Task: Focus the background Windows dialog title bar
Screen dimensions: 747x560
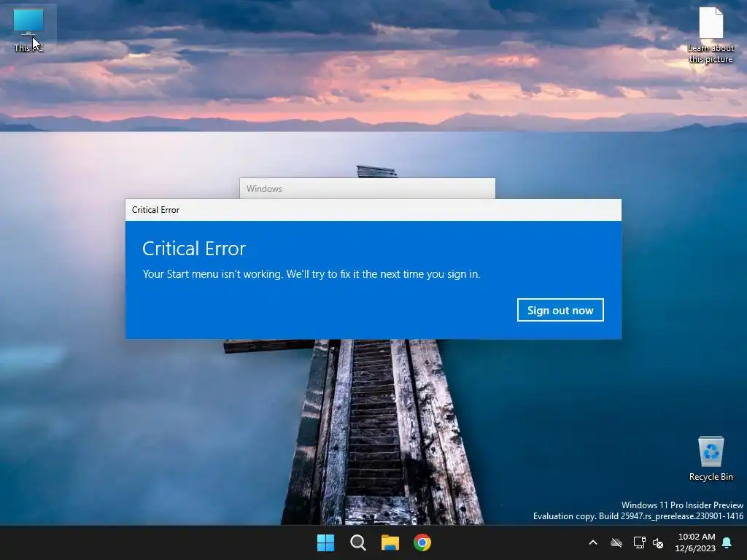Action: click(x=368, y=189)
